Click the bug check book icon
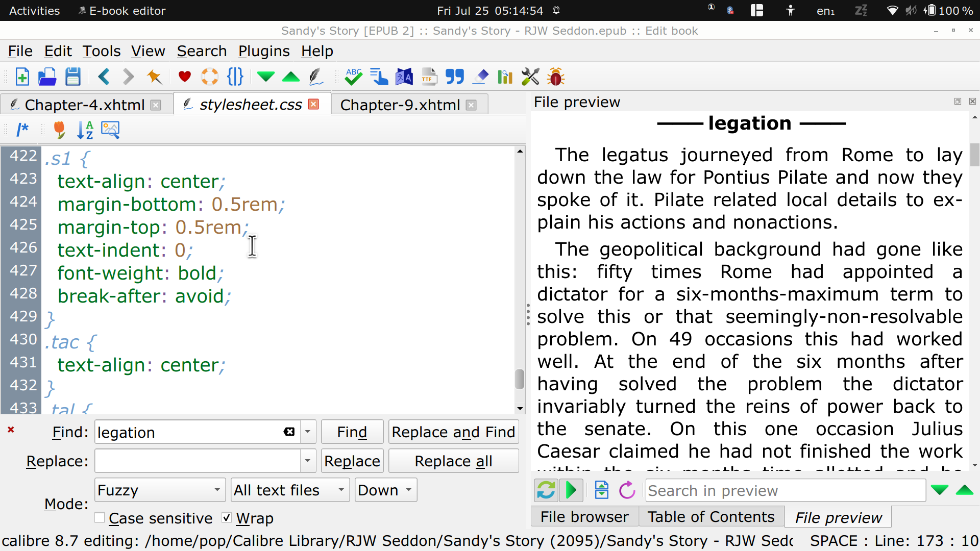 pyautogui.click(x=555, y=77)
